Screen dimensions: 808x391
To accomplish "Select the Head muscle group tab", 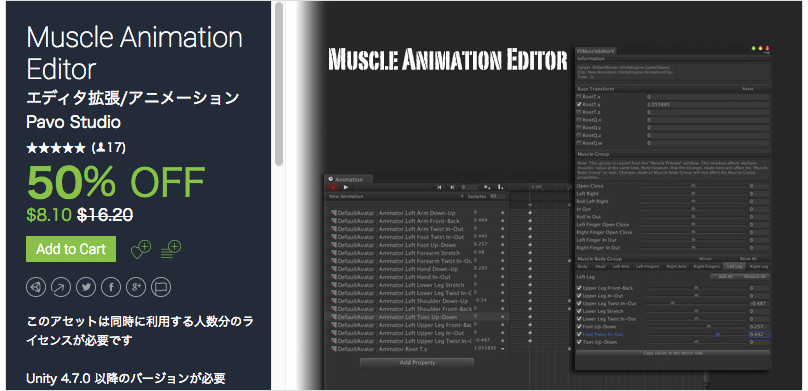I will click(x=600, y=266).
